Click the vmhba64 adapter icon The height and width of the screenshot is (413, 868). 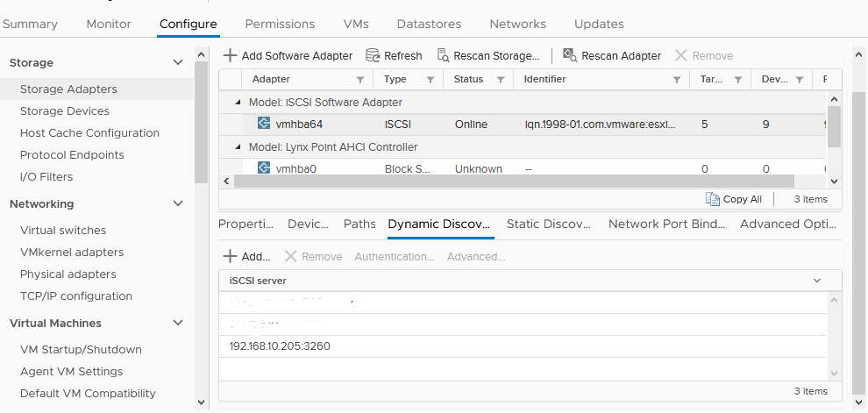click(264, 124)
